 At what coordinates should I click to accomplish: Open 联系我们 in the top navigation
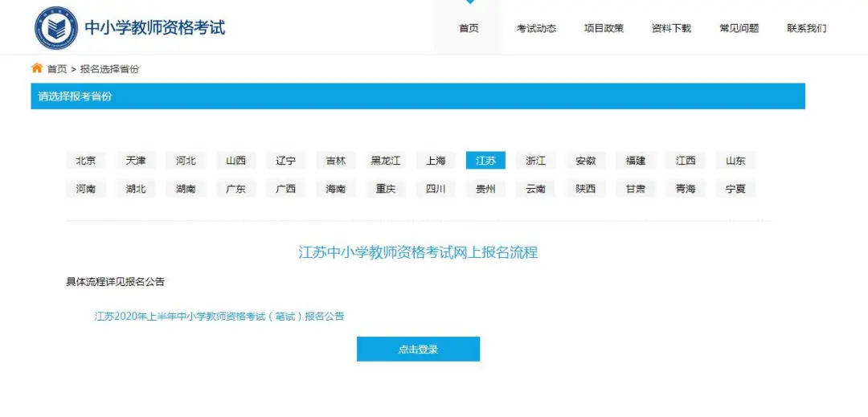tap(807, 28)
